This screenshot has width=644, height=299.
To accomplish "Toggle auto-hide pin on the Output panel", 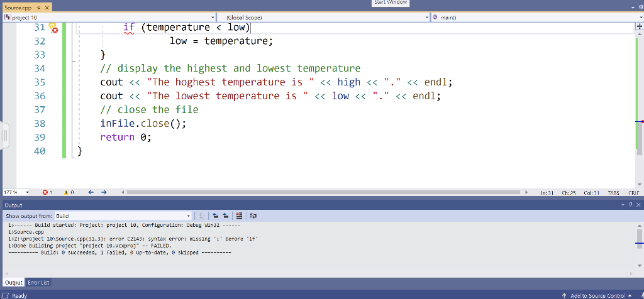I will click(x=631, y=205).
